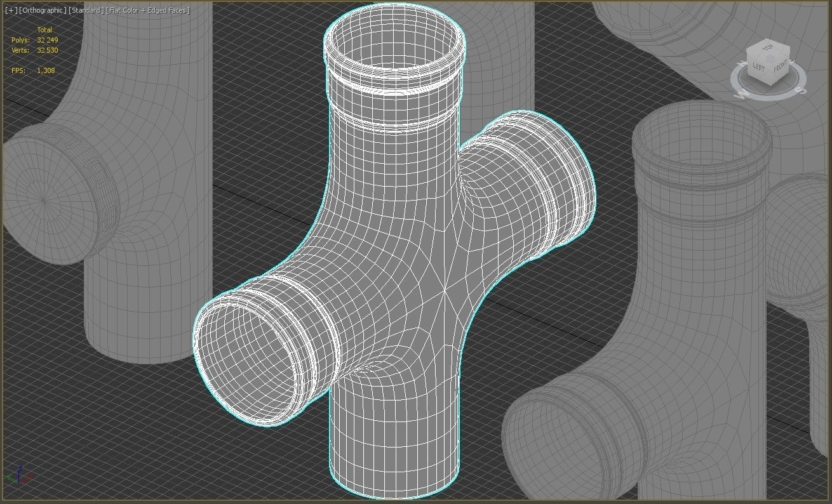
Task: Open the [Orthographic] point-of-view viewport menu
Action: tap(41, 10)
